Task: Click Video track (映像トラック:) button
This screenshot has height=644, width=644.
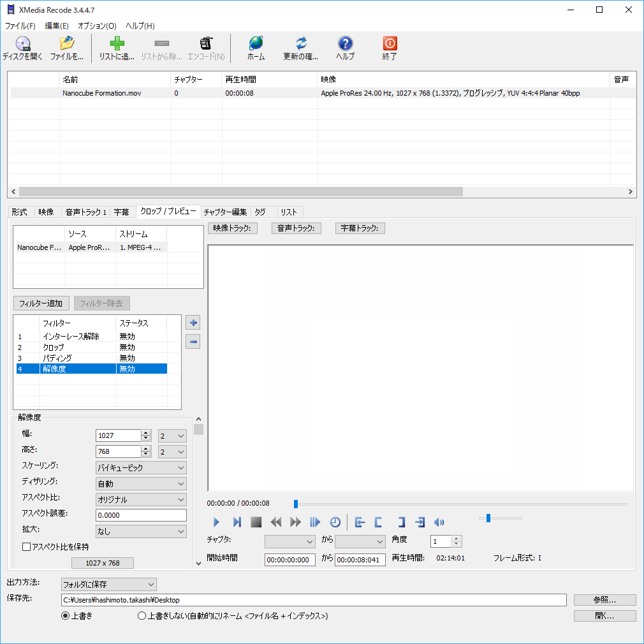Action: pos(233,228)
